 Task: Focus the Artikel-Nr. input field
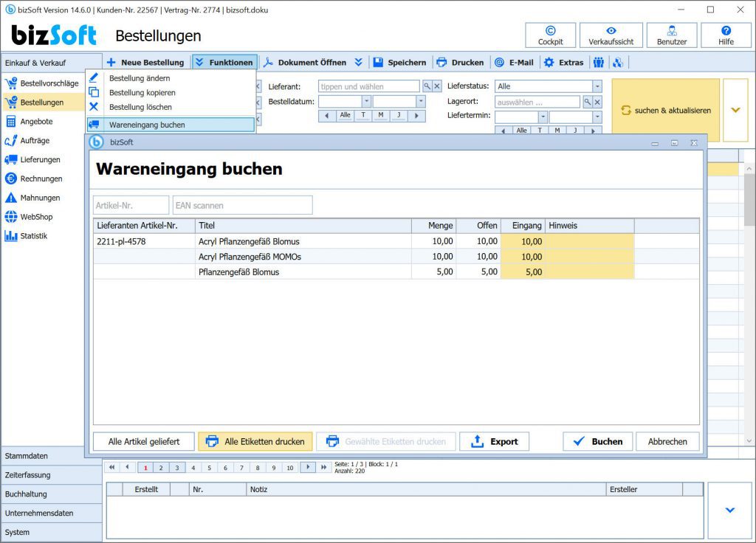tap(131, 205)
